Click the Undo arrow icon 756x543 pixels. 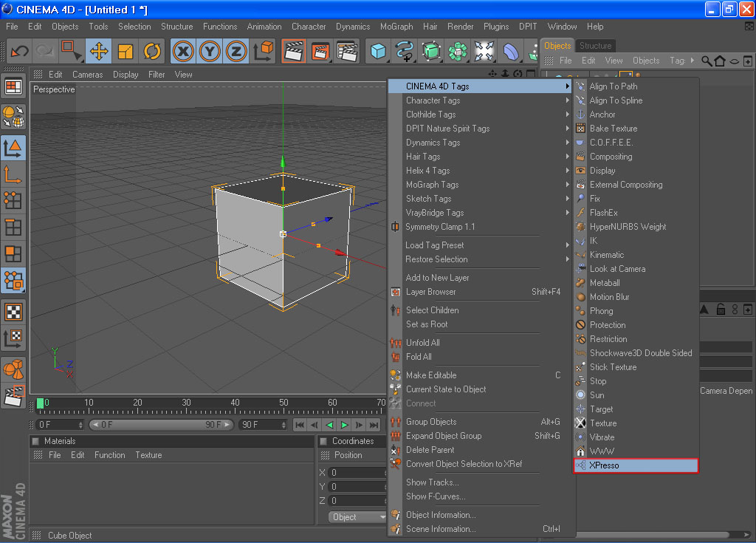pos(20,51)
